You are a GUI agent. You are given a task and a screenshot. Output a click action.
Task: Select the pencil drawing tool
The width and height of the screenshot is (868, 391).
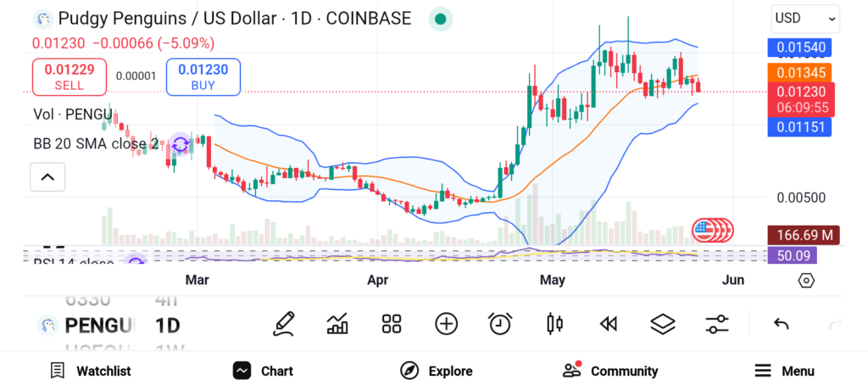click(283, 324)
